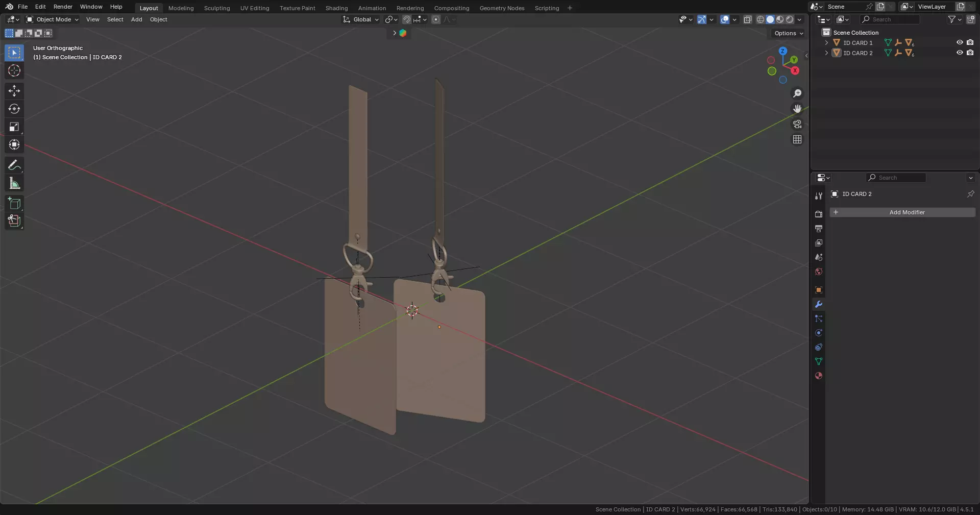Open the outliner display mode dropdown
980x515 pixels.
click(x=843, y=19)
